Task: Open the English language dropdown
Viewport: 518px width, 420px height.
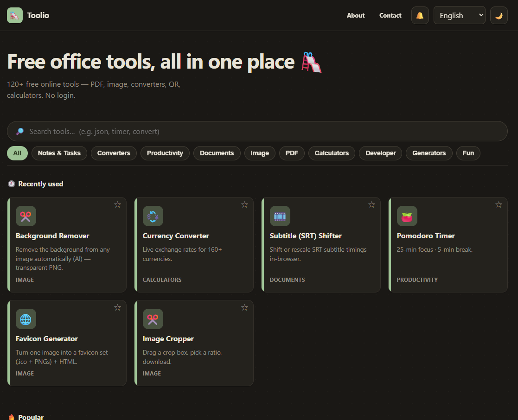Action: pos(459,15)
